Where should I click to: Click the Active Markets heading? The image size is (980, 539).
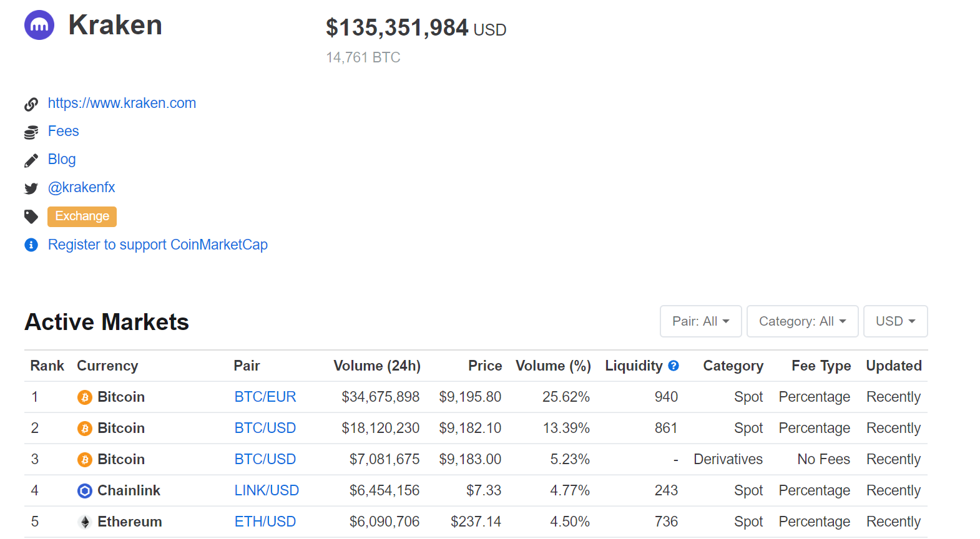pyautogui.click(x=107, y=322)
